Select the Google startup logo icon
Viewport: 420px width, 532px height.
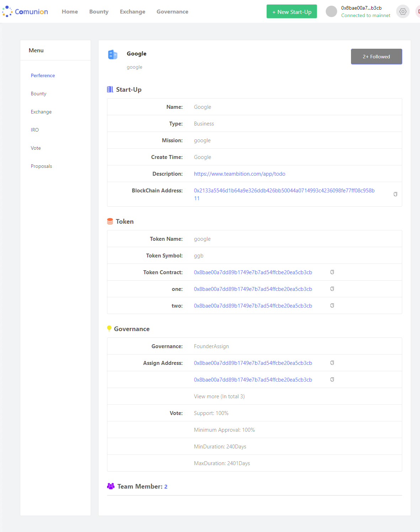(113, 55)
